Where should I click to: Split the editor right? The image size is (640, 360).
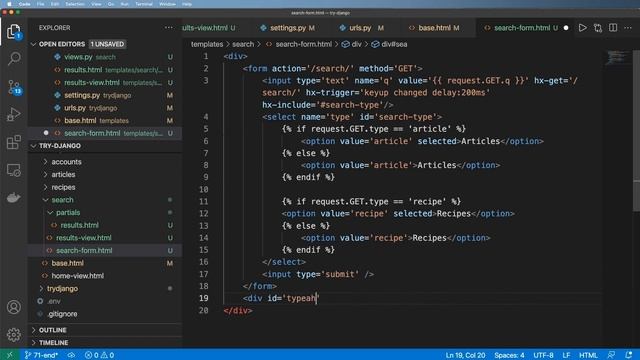point(613,28)
